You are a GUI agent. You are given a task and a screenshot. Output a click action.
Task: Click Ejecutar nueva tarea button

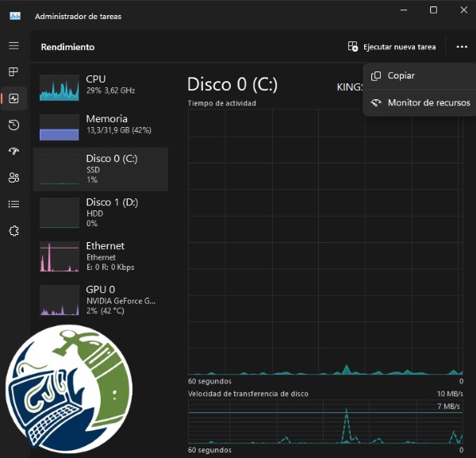392,47
